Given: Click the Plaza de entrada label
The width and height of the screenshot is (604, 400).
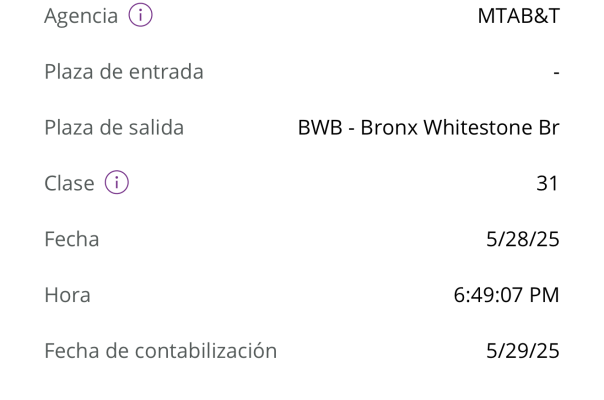Looking at the screenshot, I should pyautogui.click(x=124, y=71).
